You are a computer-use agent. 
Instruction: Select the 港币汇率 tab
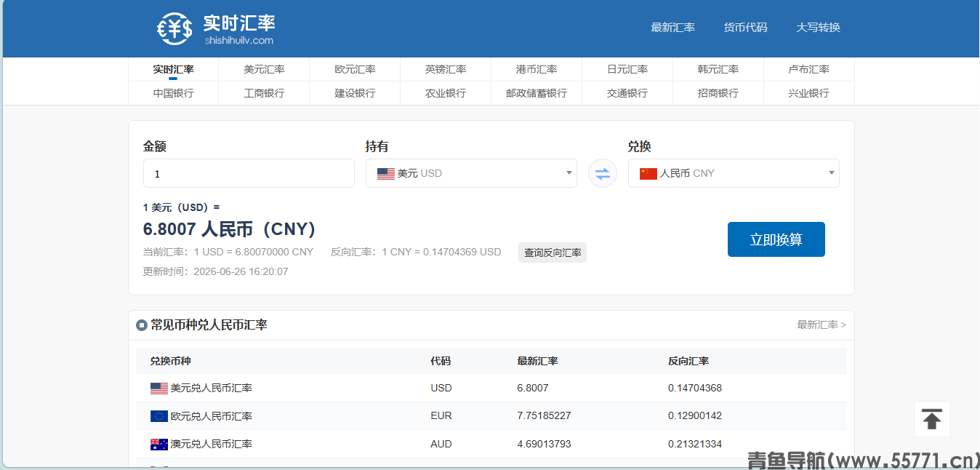click(x=537, y=69)
